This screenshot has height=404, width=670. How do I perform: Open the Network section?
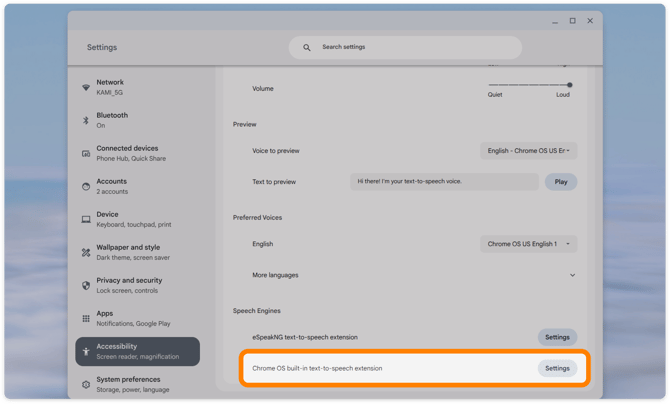[138, 87]
